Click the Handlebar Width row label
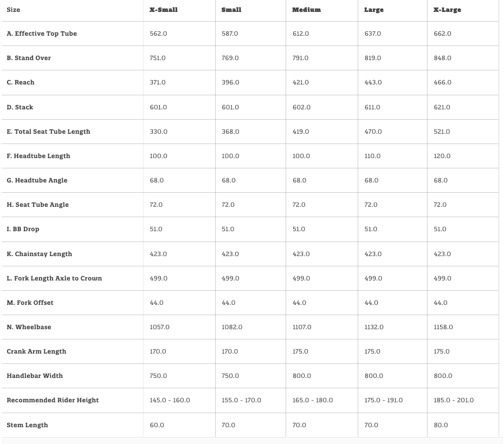504x444 pixels. (35, 376)
